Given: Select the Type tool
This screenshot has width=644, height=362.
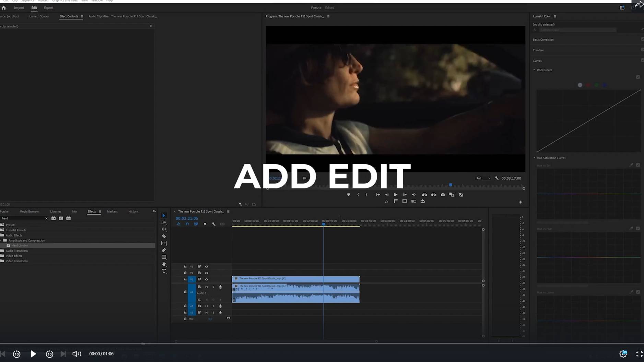Looking at the screenshot, I should tap(164, 271).
